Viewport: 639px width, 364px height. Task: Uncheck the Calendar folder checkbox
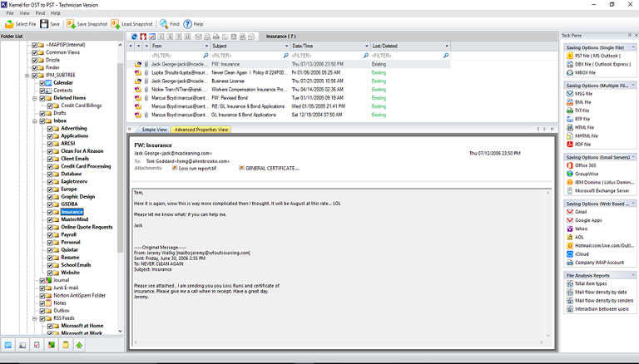[x=42, y=83]
